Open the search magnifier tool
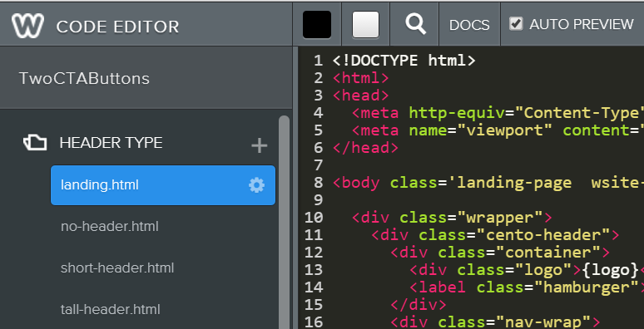Screen dimensions: 644x329 (416, 23)
